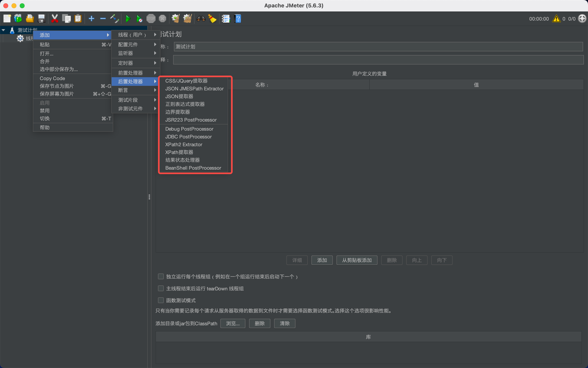Choose 粘贴 in context menu
588x368 pixels.
(x=73, y=45)
